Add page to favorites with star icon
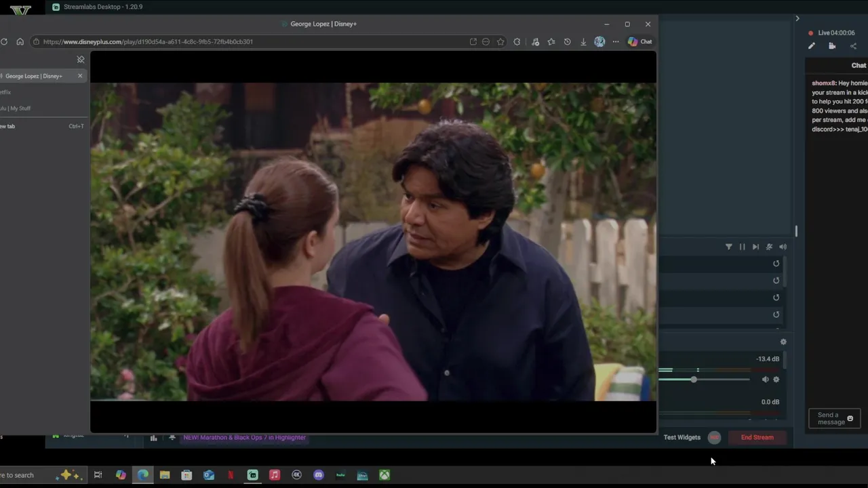 click(500, 41)
